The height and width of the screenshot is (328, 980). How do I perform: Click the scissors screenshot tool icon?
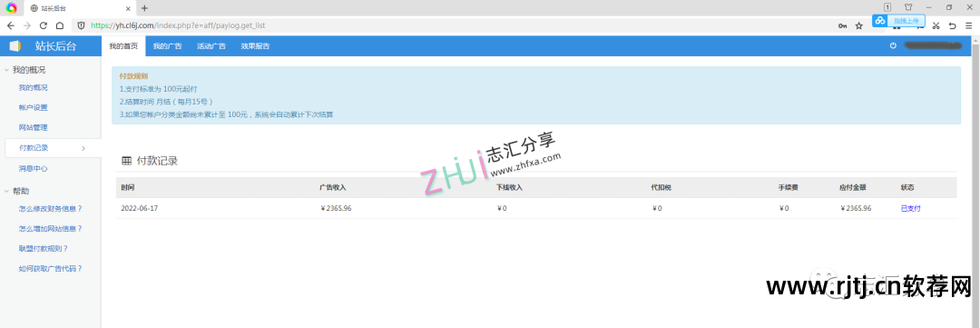936,25
